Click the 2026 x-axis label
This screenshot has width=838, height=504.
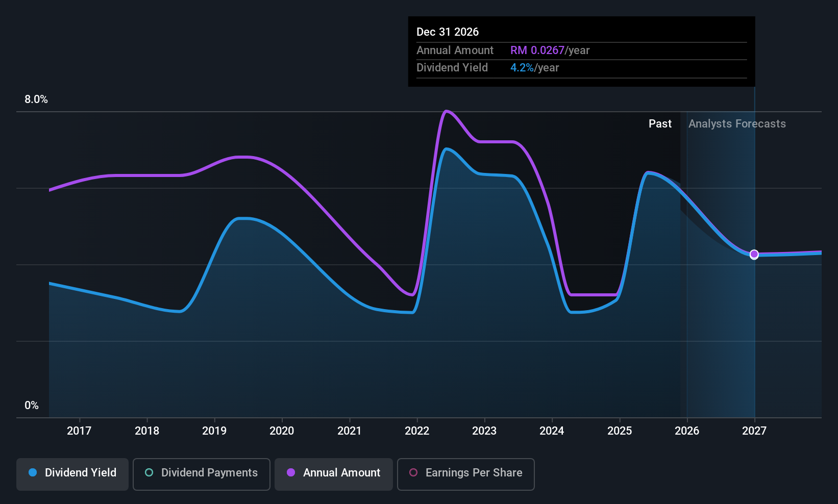click(x=687, y=431)
